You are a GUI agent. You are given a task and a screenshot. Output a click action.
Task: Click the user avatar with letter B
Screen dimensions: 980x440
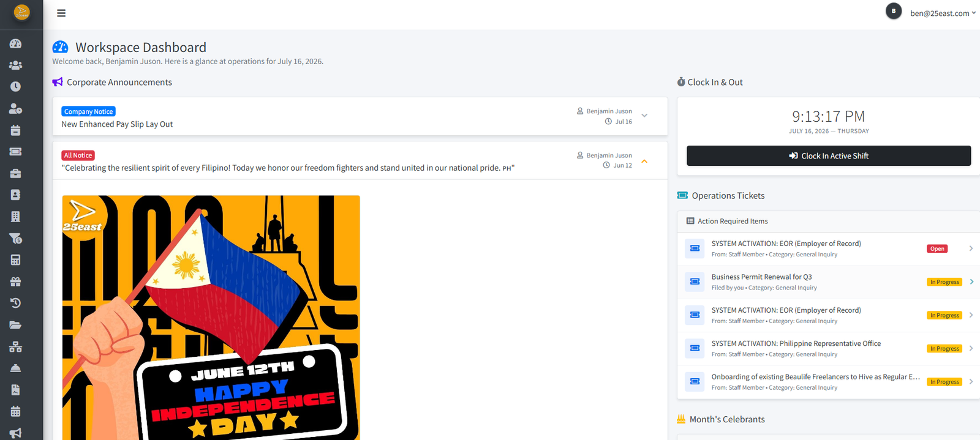(894, 11)
